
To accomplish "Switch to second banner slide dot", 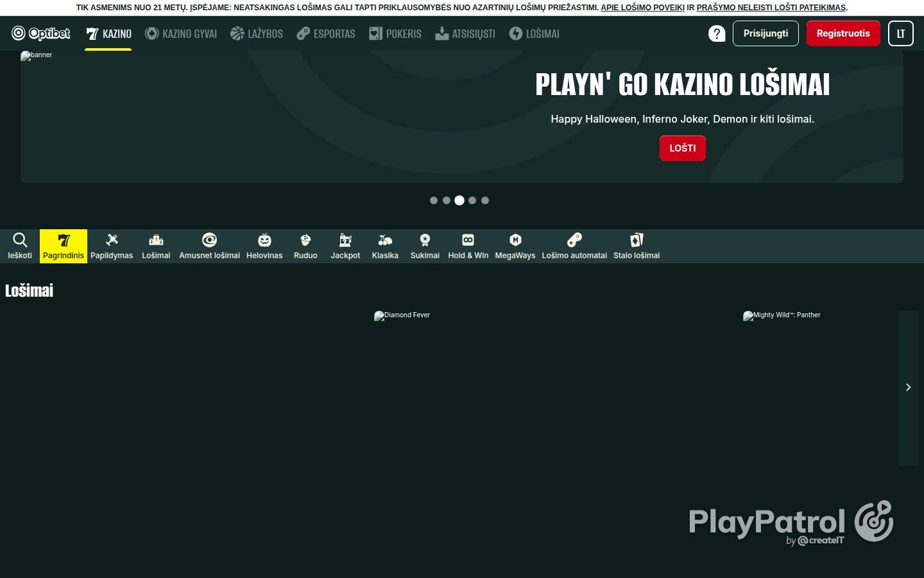I will 447,200.
